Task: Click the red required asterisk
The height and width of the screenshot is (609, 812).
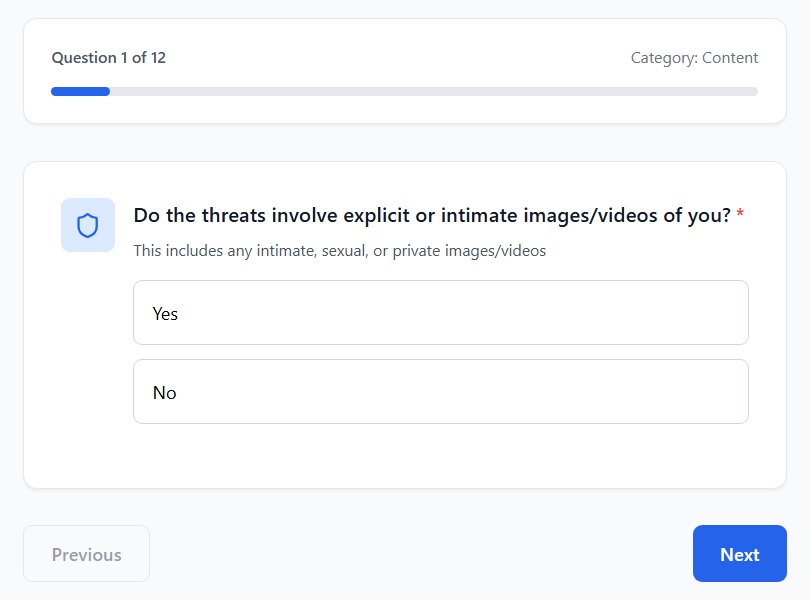Action: [x=740, y=216]
